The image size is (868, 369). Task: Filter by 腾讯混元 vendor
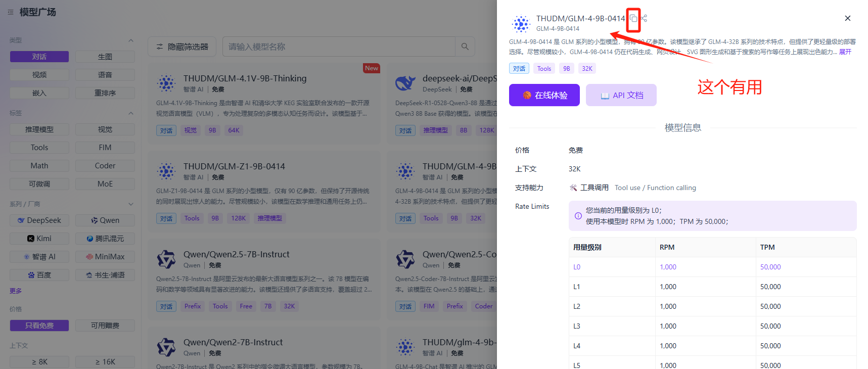point(105,239)
